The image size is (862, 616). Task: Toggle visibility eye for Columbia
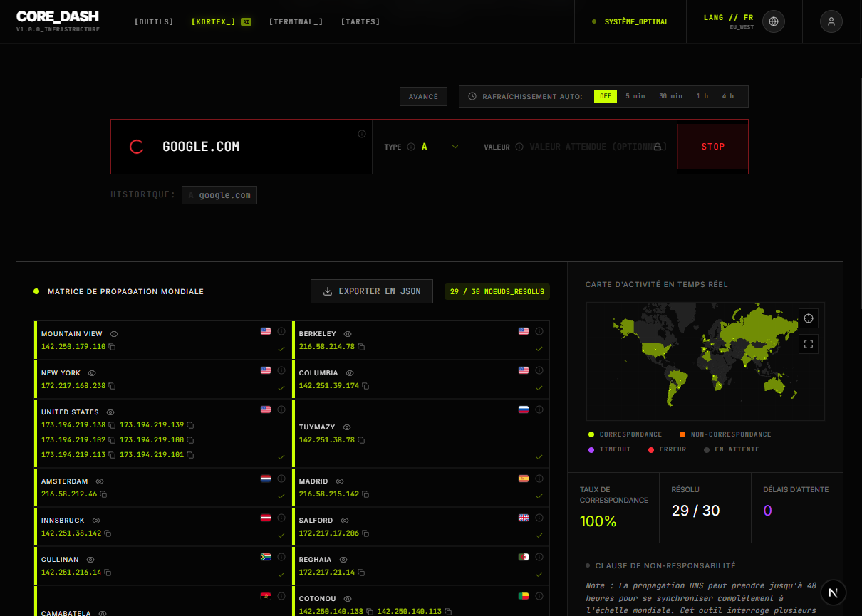point(350,373)
